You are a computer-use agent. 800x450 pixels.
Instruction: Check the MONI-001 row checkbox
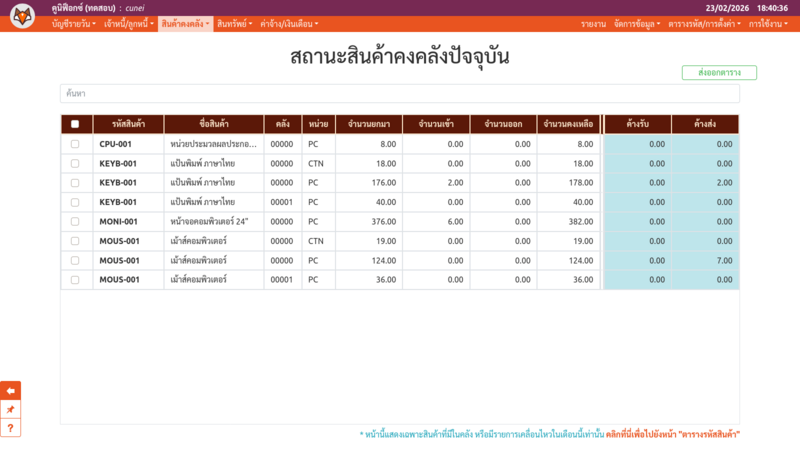click(x=75, y=221)
